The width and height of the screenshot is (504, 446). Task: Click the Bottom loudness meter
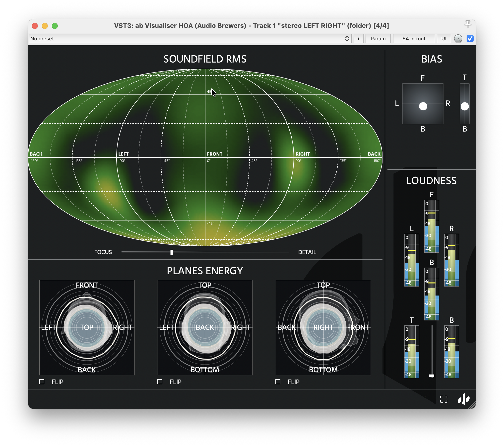(x=451, y=352)
